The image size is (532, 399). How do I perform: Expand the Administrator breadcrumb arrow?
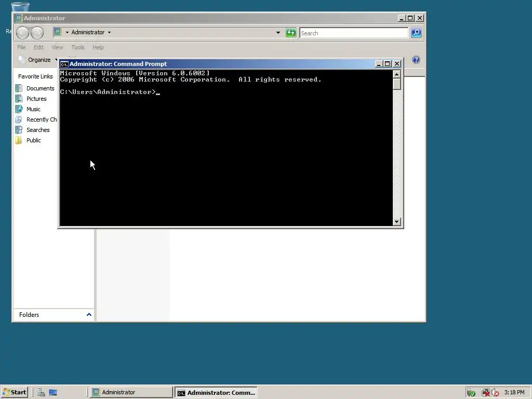[109, 33]
